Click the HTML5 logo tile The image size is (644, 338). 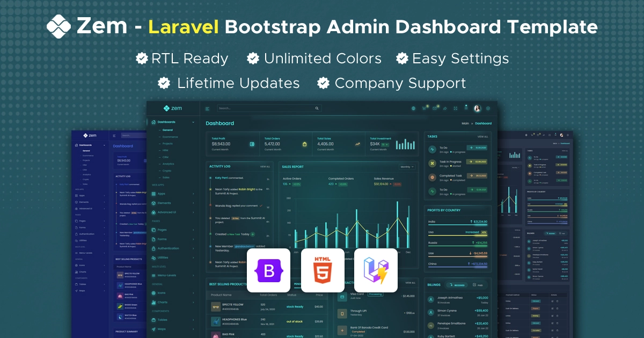pos(323,270)
